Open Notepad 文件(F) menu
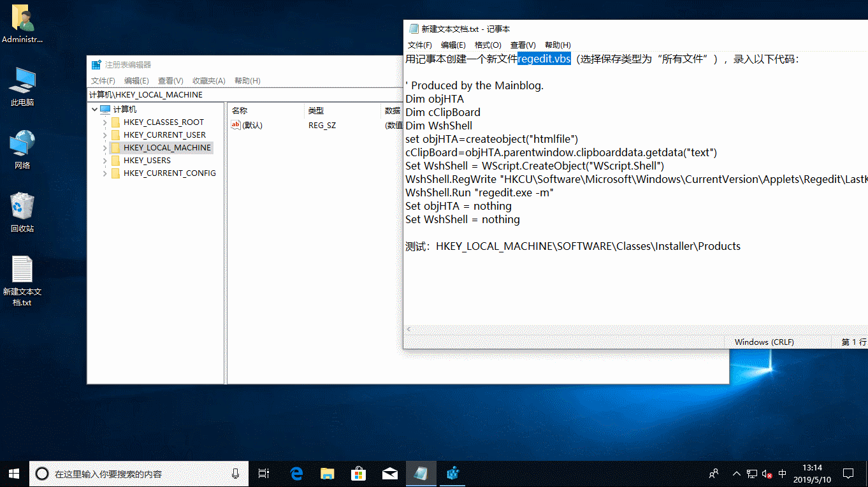This screenshot has width=868, height=487. [420, 45]
